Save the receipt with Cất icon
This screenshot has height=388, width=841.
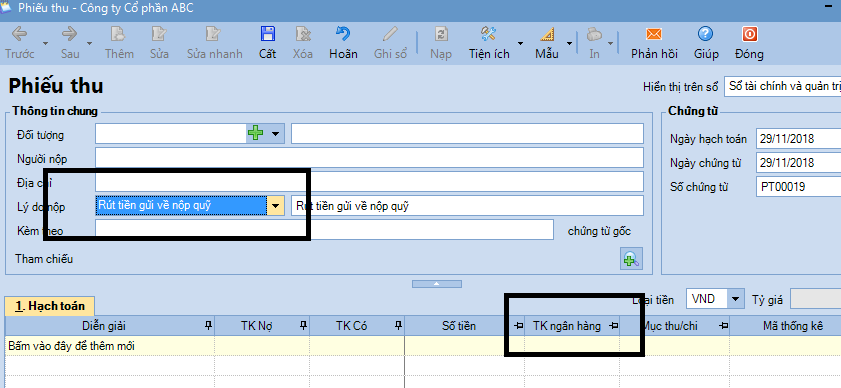pos(267,34)
